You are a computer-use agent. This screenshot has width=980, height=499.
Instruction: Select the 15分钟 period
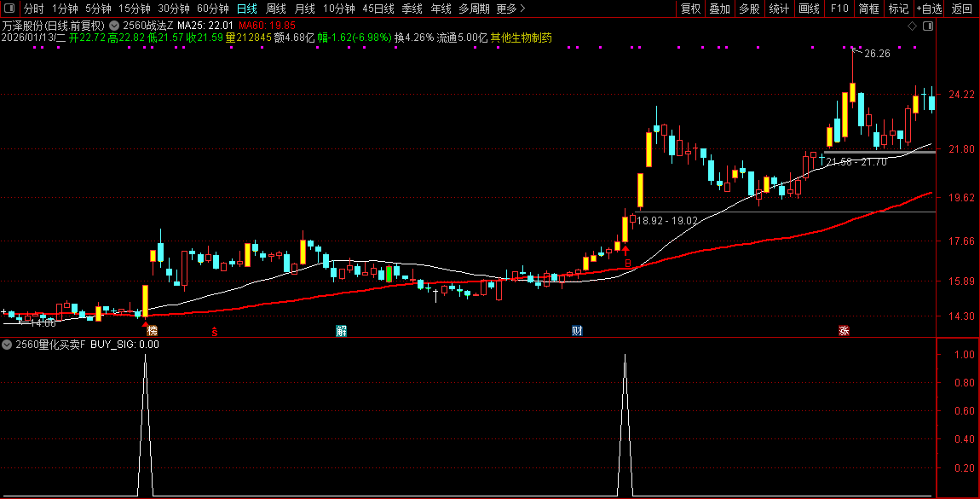pyautogui.click(x=135, y=9)
